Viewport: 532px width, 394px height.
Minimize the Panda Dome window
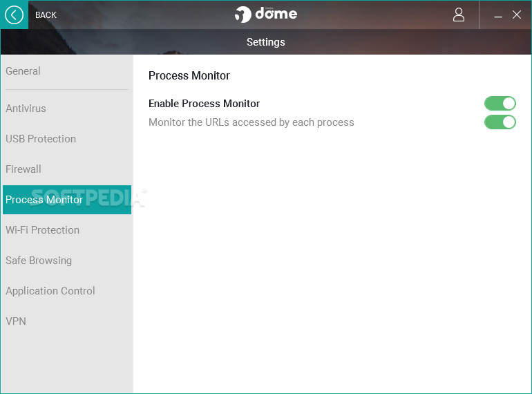tap(497, 15)
